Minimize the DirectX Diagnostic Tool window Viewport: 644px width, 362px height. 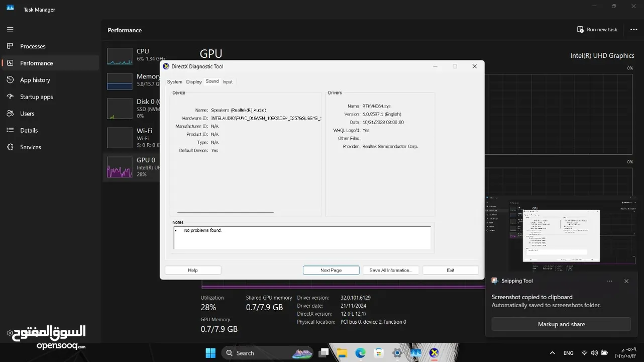point(436,66)
